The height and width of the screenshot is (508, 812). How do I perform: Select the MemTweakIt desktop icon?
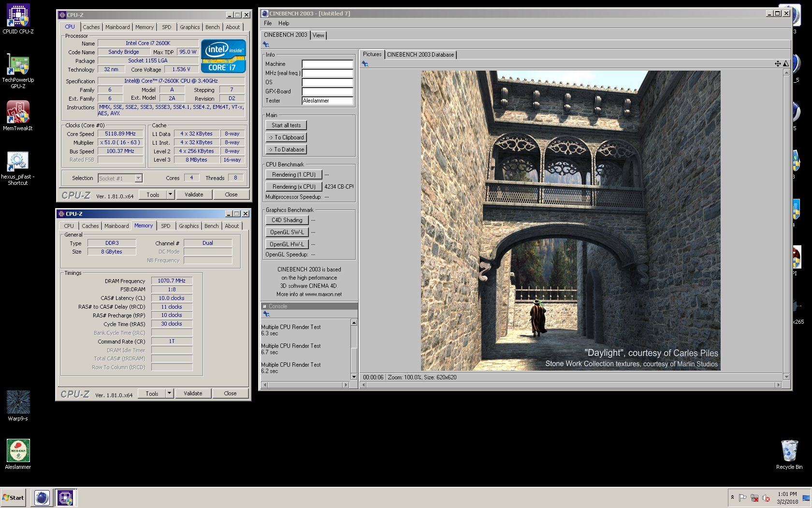[x=18, y=116]
